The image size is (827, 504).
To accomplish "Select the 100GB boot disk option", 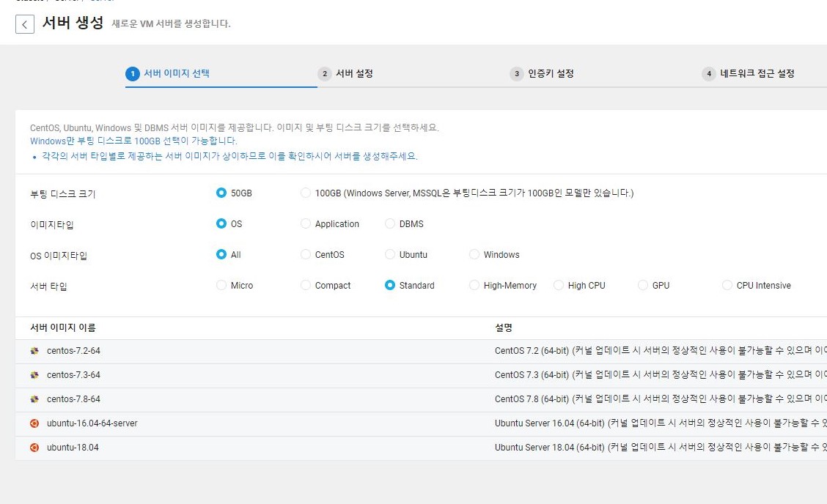I will pos(306,193).
